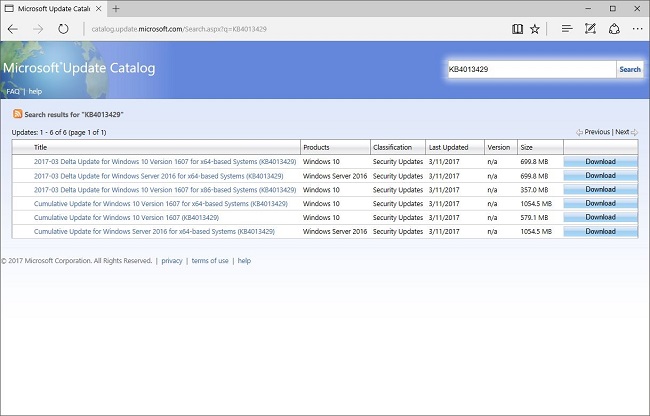
Task: Open Delta Update Windows 10 1607 x64 link
Action: (x=165, y=162)
